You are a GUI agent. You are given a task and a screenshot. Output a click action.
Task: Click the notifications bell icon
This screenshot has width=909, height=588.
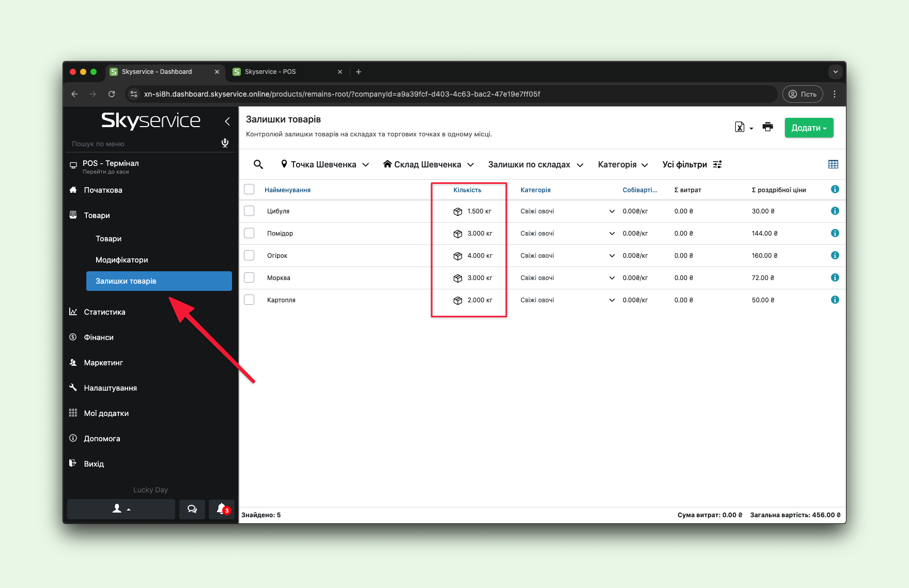coord(222,509)
